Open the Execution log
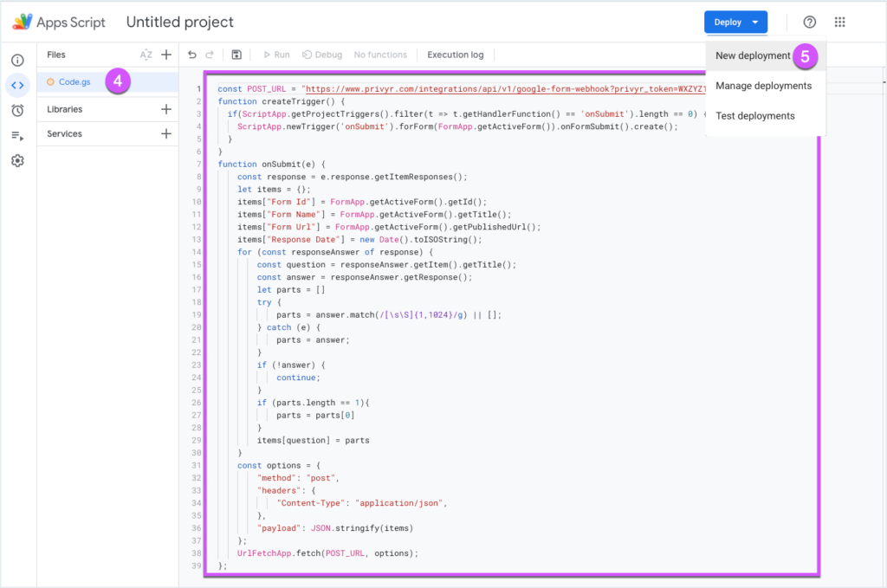 [456, 55]
